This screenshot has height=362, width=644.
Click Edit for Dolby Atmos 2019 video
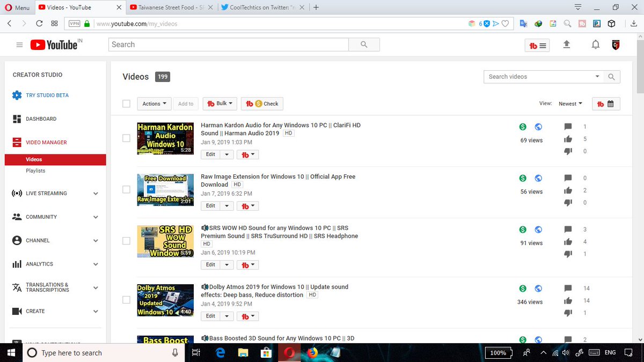click(x=210, y=316)
